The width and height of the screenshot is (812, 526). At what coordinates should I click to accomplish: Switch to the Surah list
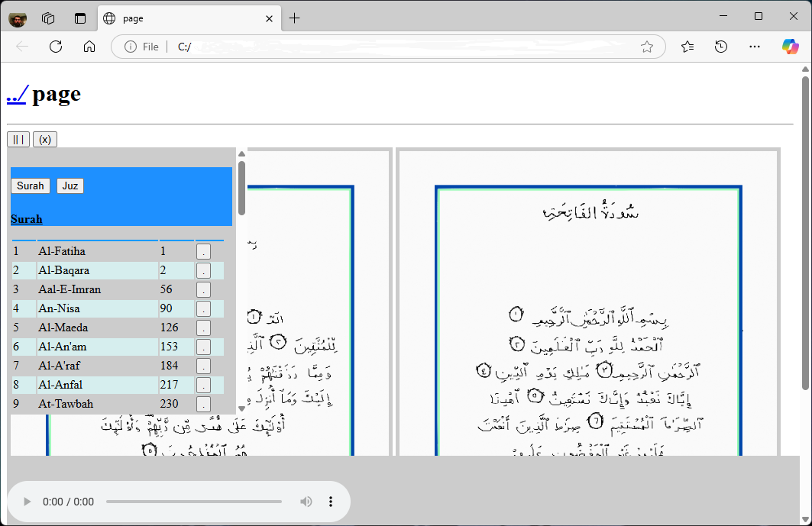[31, 186]
